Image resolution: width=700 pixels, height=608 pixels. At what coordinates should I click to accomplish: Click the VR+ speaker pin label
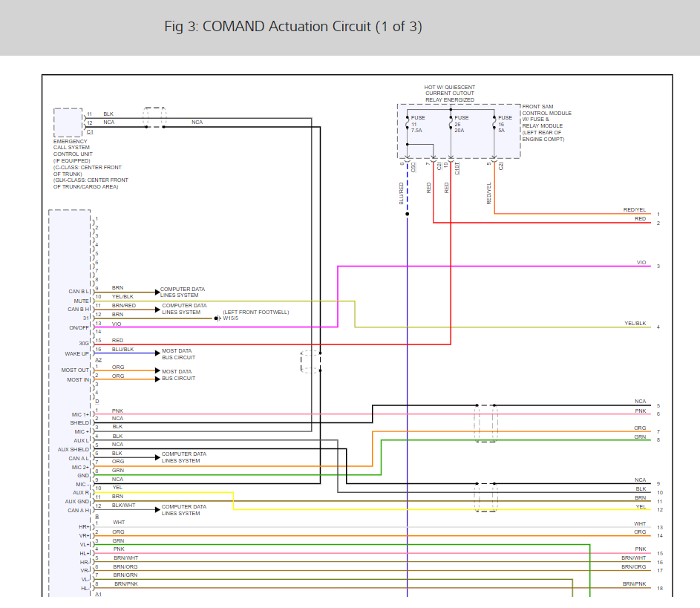point(85,536)
